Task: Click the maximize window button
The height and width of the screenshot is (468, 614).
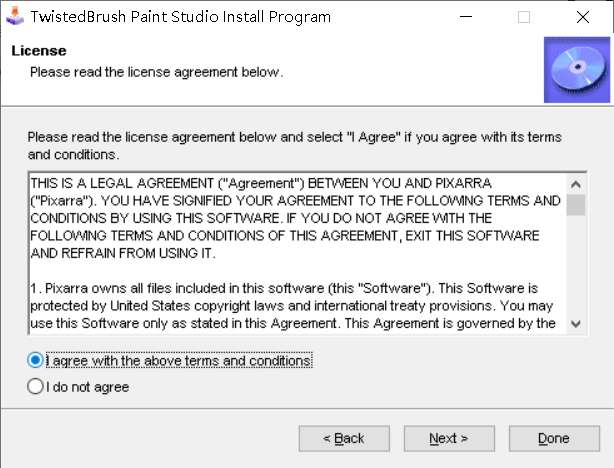Action: [x=524, y=17]
